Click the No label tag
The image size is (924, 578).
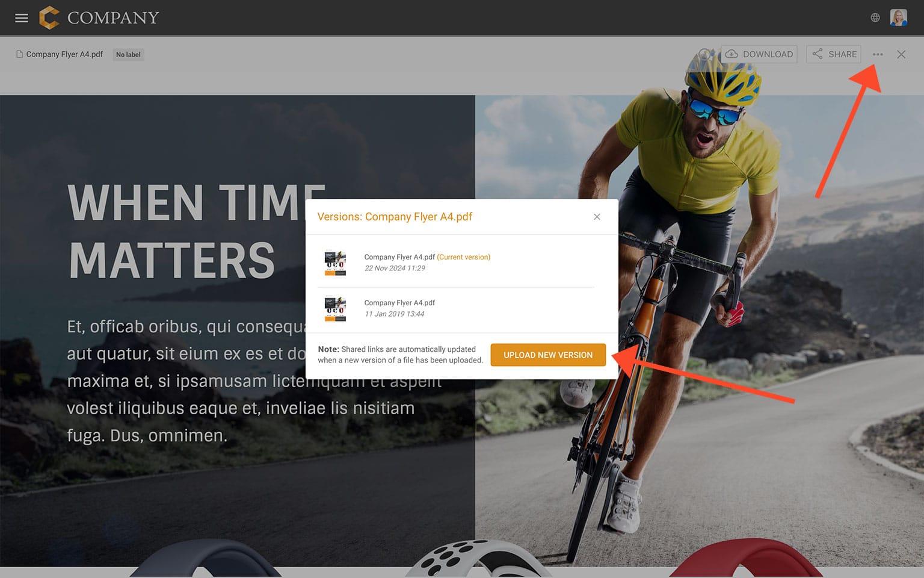(x=128, y=55)
